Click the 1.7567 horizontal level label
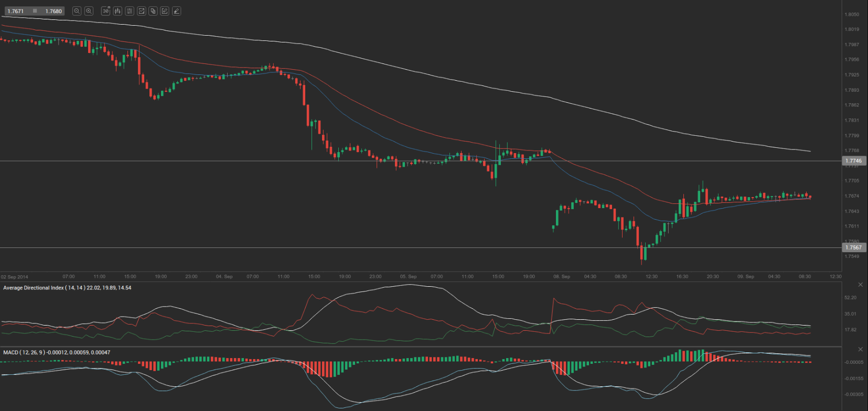This screenshot has width=868, height=411. (854, 247)
